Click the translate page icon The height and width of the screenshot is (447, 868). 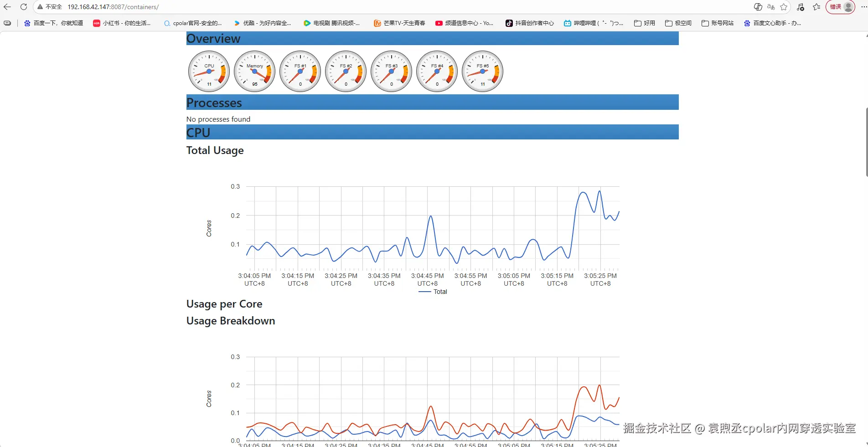click(771, 7)
